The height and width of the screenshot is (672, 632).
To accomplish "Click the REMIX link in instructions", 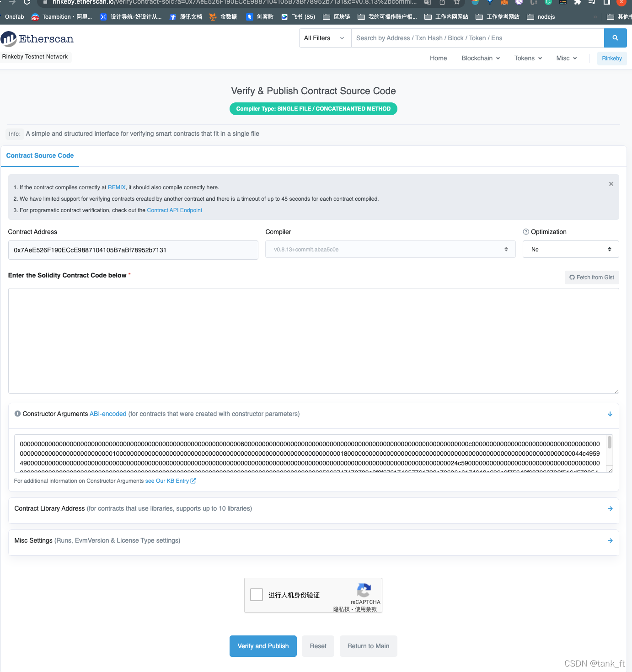I will tap(117, 187).
